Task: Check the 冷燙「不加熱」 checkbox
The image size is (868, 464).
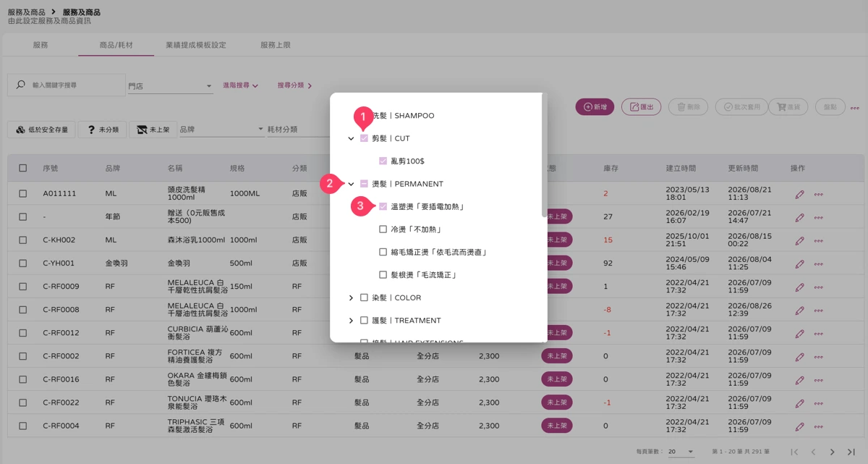Action: click(x=383, y=229)
